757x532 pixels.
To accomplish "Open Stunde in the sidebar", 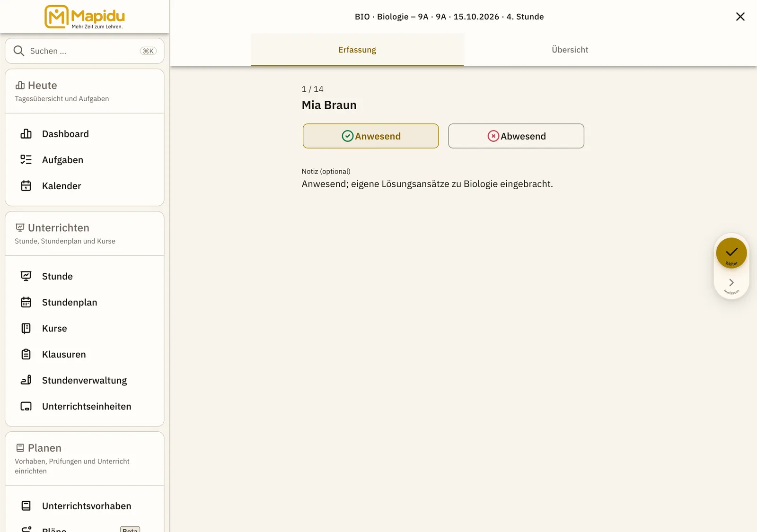I will point(85,276).
